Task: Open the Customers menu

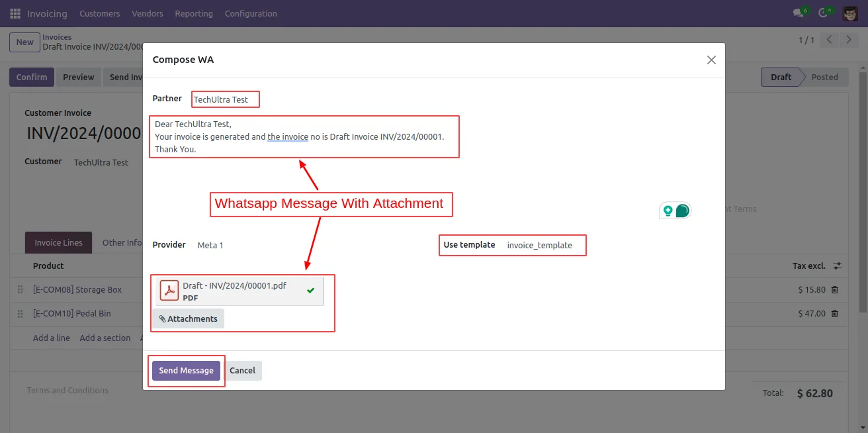Action: tap(100, 13)
